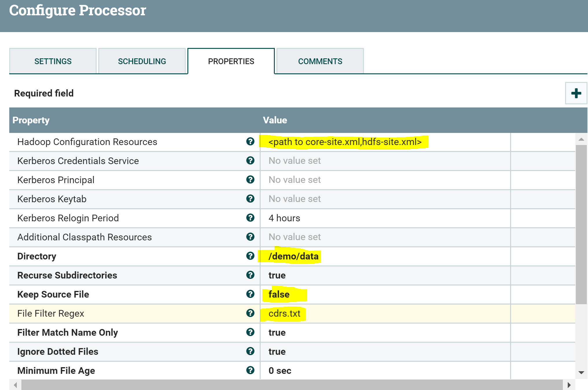Switch to the SETTINGS tab
588x390 pixels.
[x=53, y=61]
